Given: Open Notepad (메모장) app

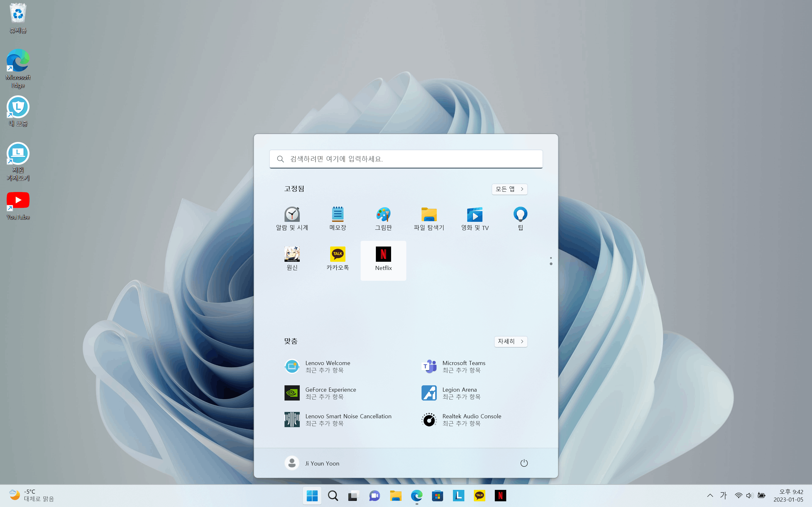Looking at the screenshot, I should point(337,219).
